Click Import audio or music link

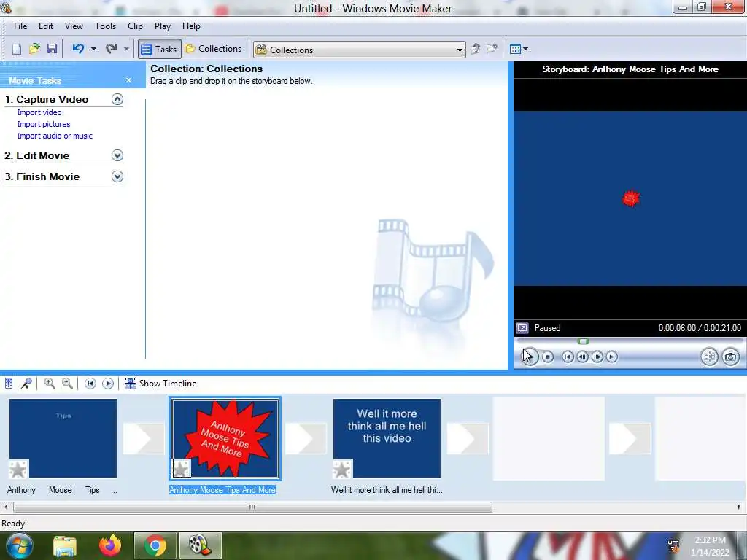(x=55, y=136)
